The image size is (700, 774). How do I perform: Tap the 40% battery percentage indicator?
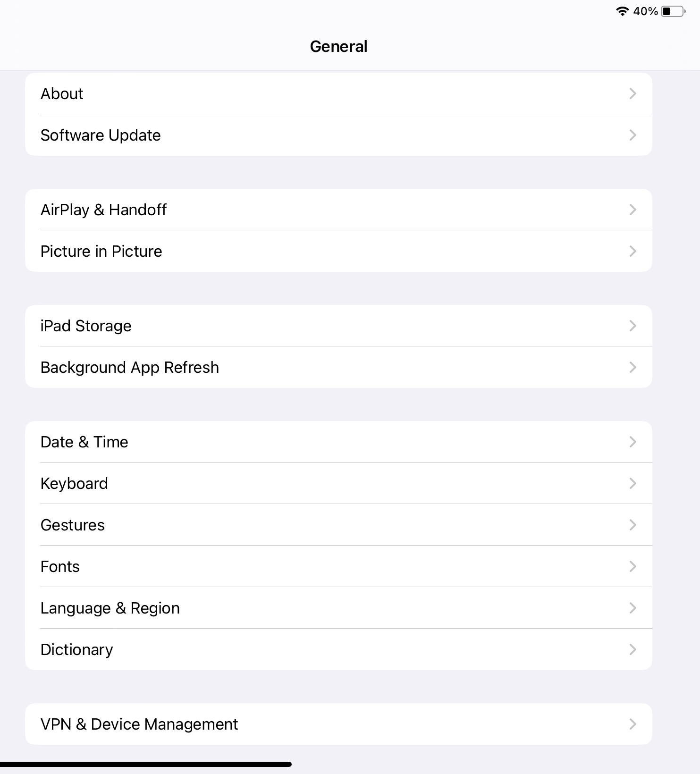point(645,11)
